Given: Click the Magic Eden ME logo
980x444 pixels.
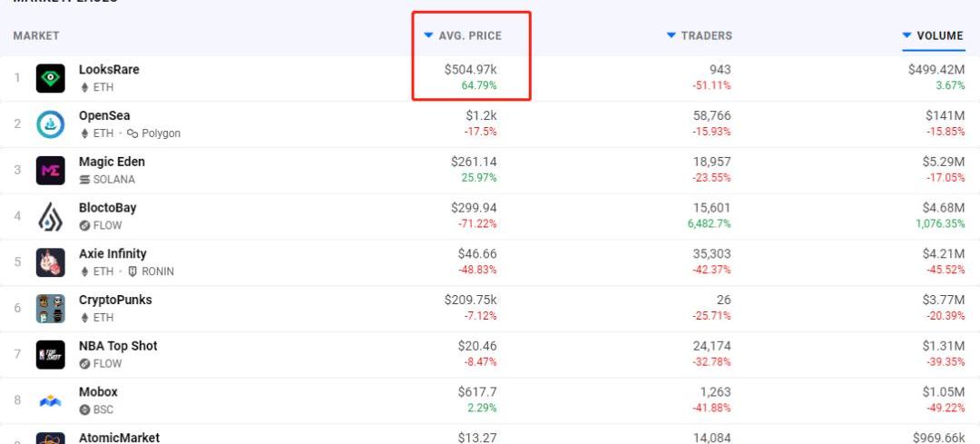Looking at the screenshot, I should coord(50,171).
